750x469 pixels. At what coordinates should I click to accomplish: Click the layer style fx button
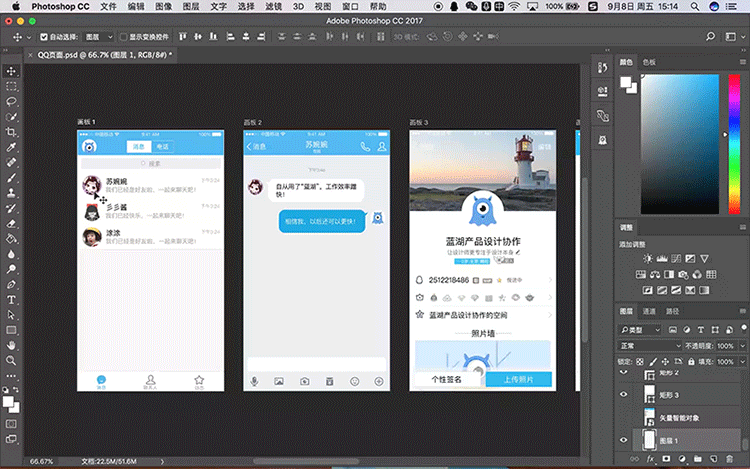[650, 458]
